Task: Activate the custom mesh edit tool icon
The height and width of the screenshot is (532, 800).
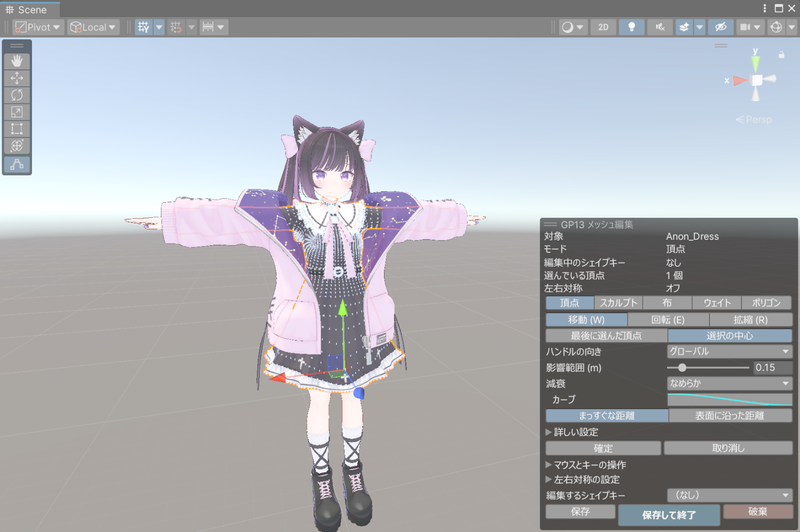Action: [17, 164]
